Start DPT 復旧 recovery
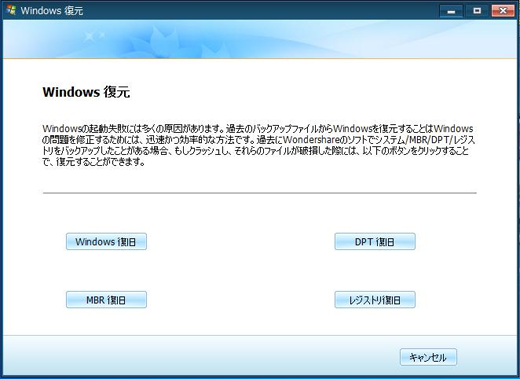 (375, 241)
